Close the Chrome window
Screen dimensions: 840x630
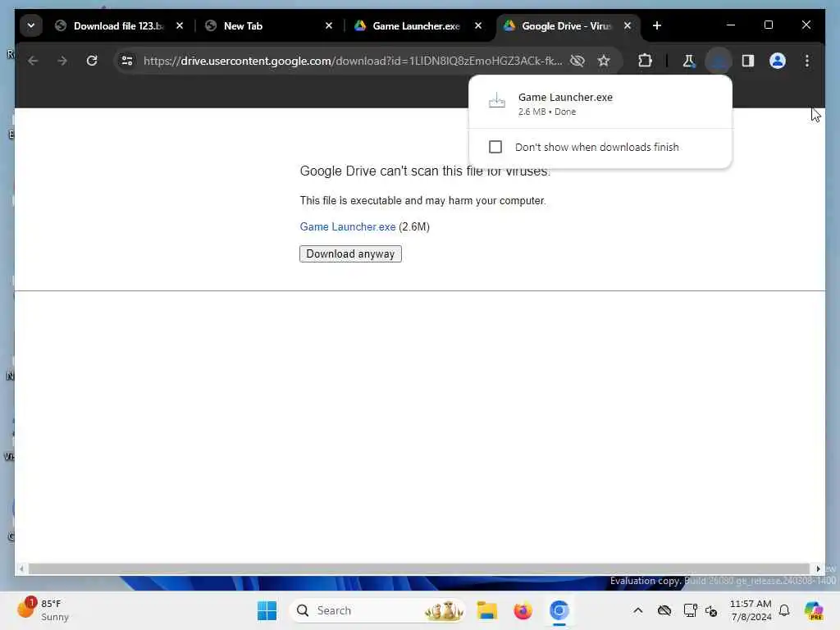(806, 25)
